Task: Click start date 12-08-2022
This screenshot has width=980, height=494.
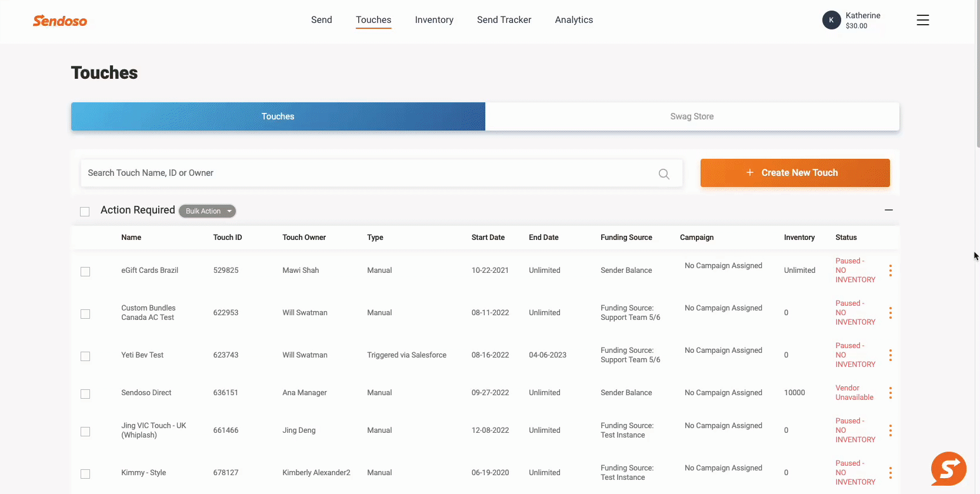Action: pos(491,430)
